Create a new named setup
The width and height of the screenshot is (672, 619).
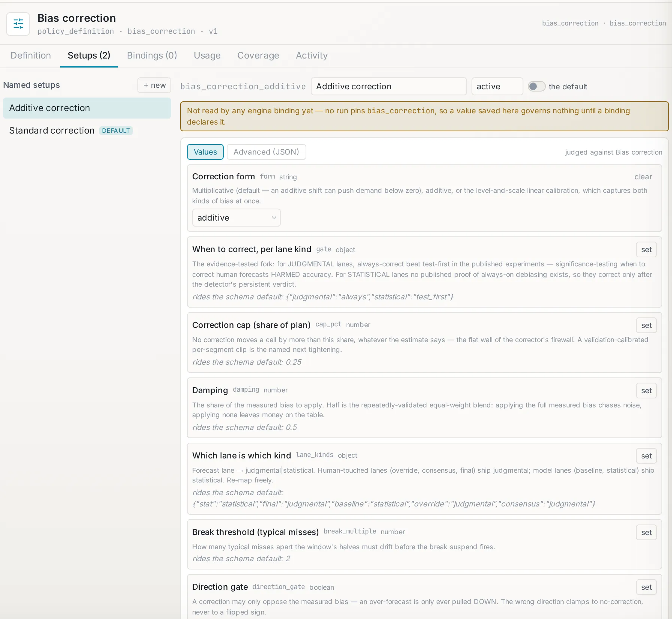pyautogui.click(x=154, y=85)
